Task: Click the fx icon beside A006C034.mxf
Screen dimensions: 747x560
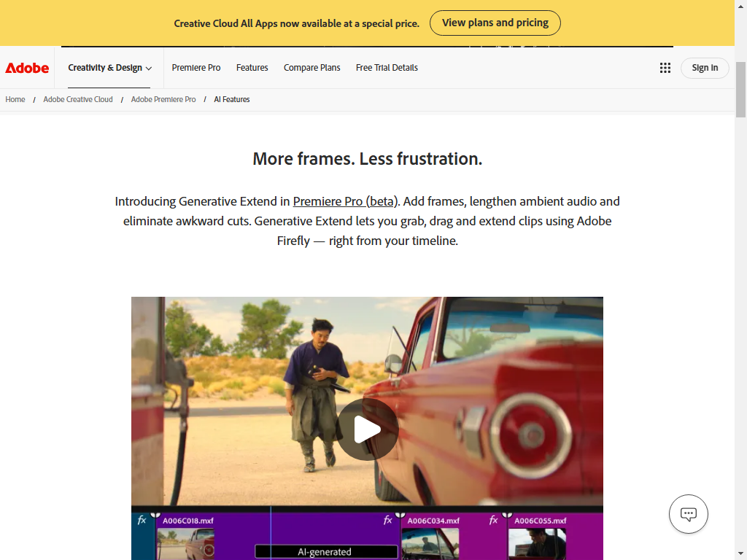Action: (388, 520)
